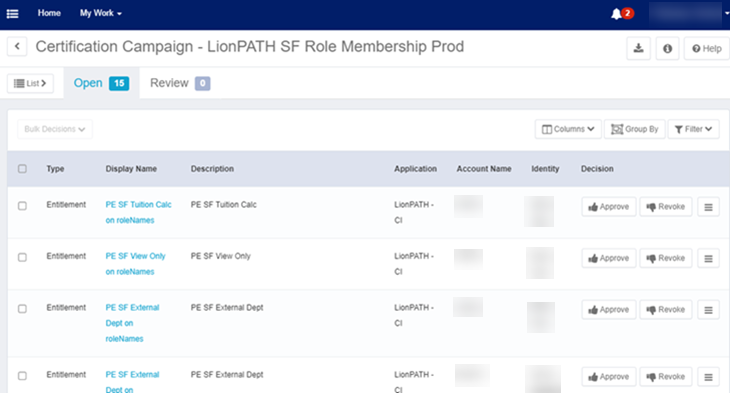
Task: Click the Group By button
Action: [x=635, y=129]
